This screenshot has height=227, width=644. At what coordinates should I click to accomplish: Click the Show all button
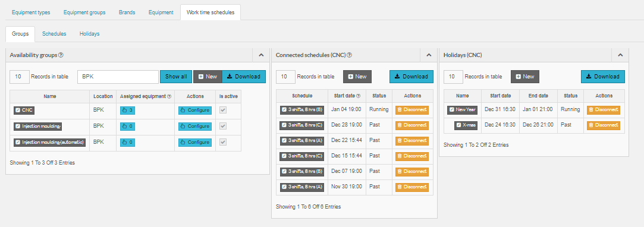point(176,77)
